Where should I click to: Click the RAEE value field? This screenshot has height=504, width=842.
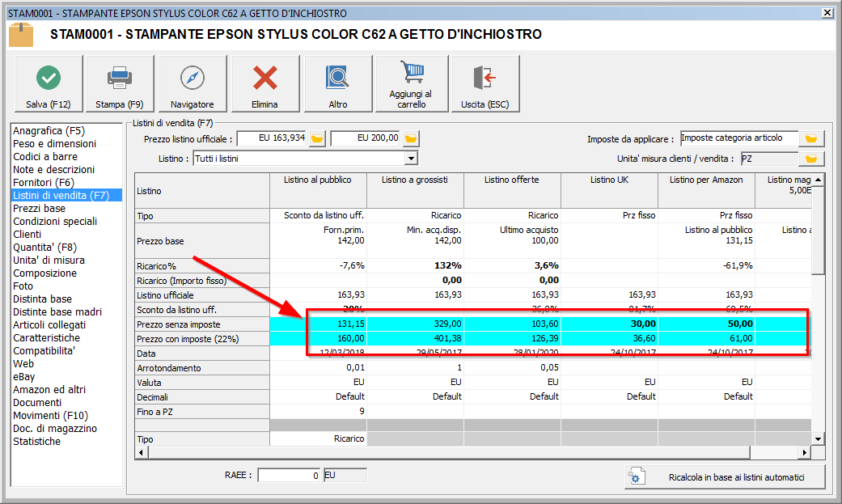coord(289,476)
